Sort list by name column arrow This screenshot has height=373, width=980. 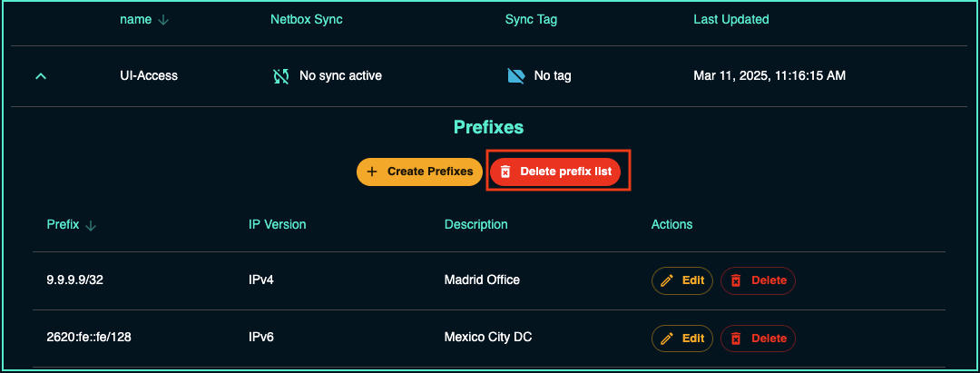click(x=163, y=20)
